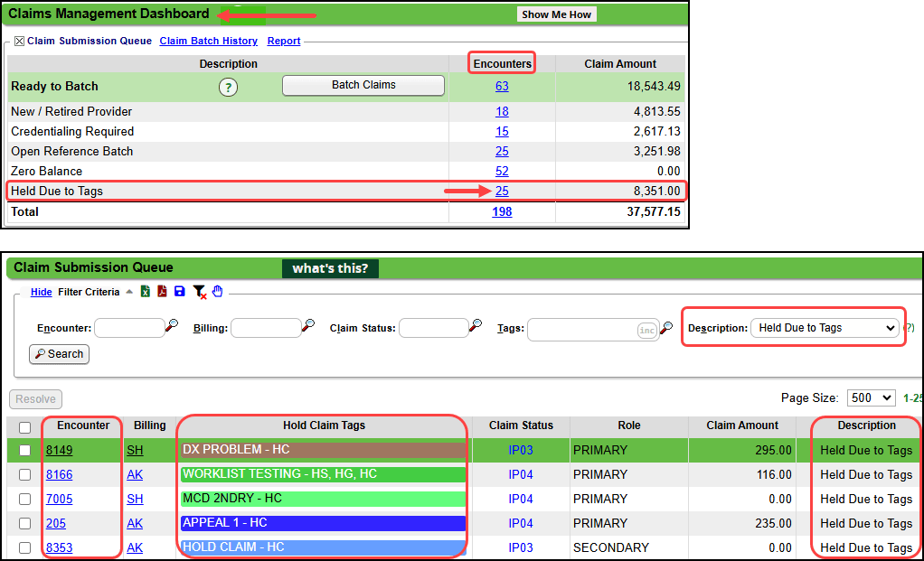Export the queue to Excel
Viewport: 924px width, 561px height.
click(145, 291)
